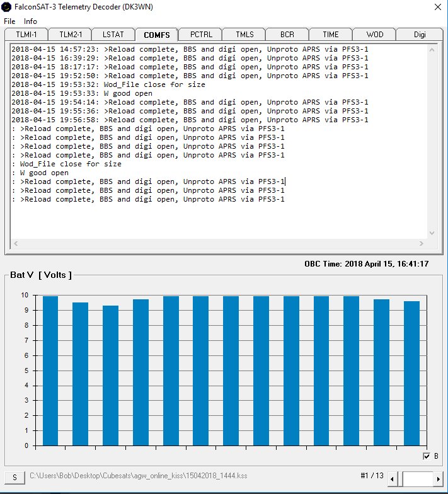Switch to the TLM2-1 tab

tap(71, 34)
